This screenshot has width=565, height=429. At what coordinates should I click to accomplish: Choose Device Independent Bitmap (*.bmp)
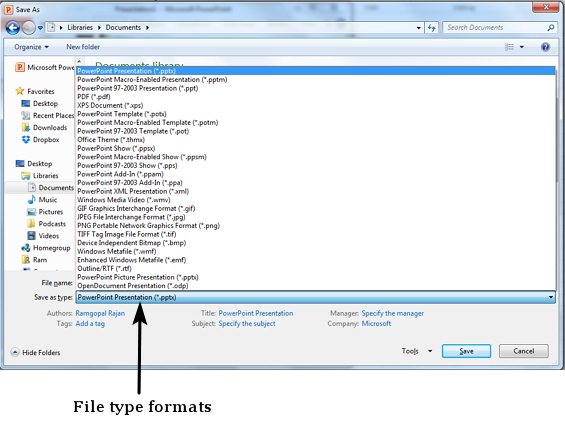[x=316, y=243]
